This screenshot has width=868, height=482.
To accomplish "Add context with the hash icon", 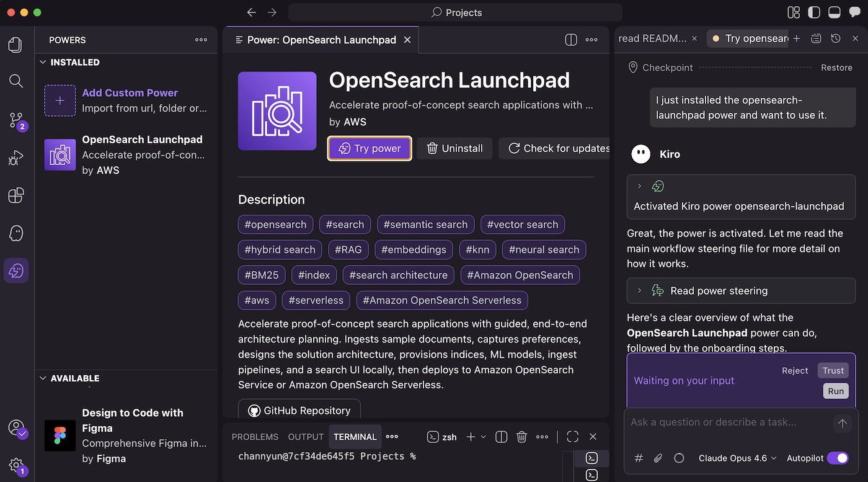I will point(639,458).
